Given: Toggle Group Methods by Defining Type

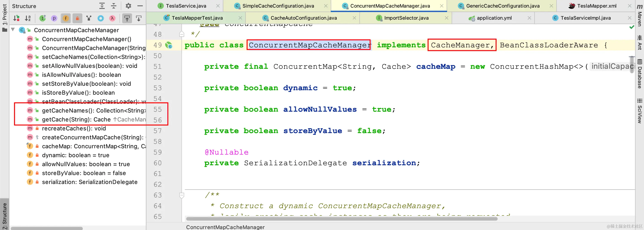Looking at the screenshot, I should tap(89, 18).
